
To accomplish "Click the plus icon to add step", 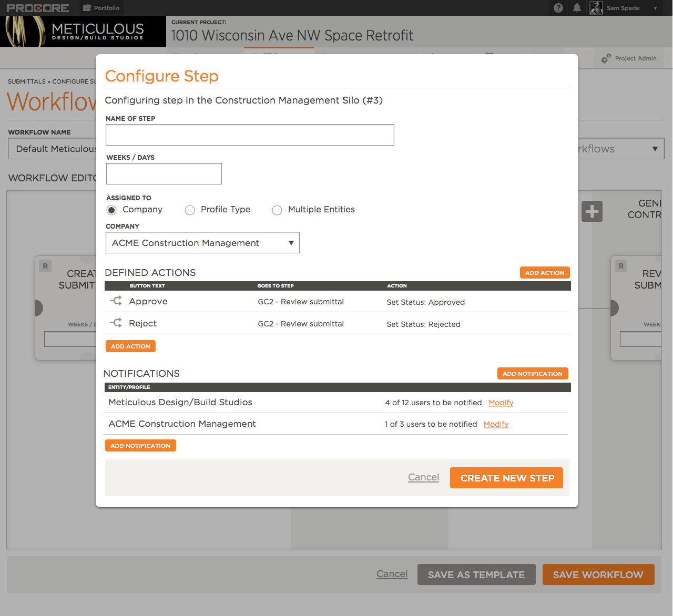I will click(x=592, y=211).
